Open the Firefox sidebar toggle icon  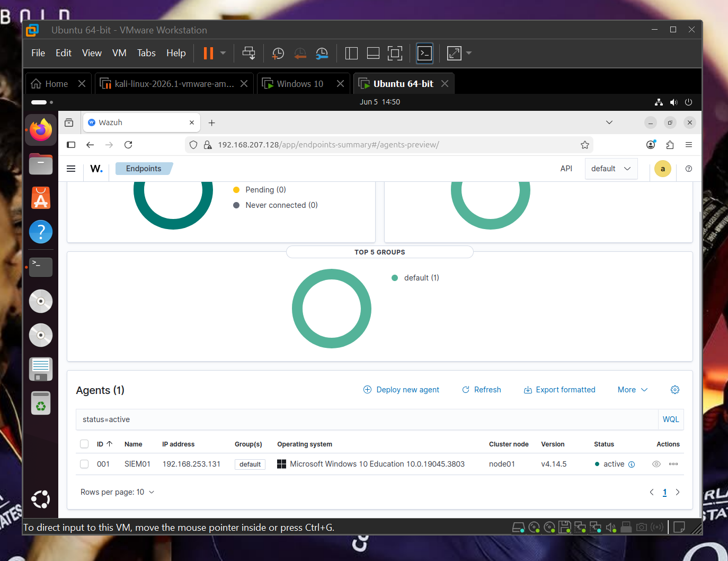pyautogui.click(x=71, y=145)
